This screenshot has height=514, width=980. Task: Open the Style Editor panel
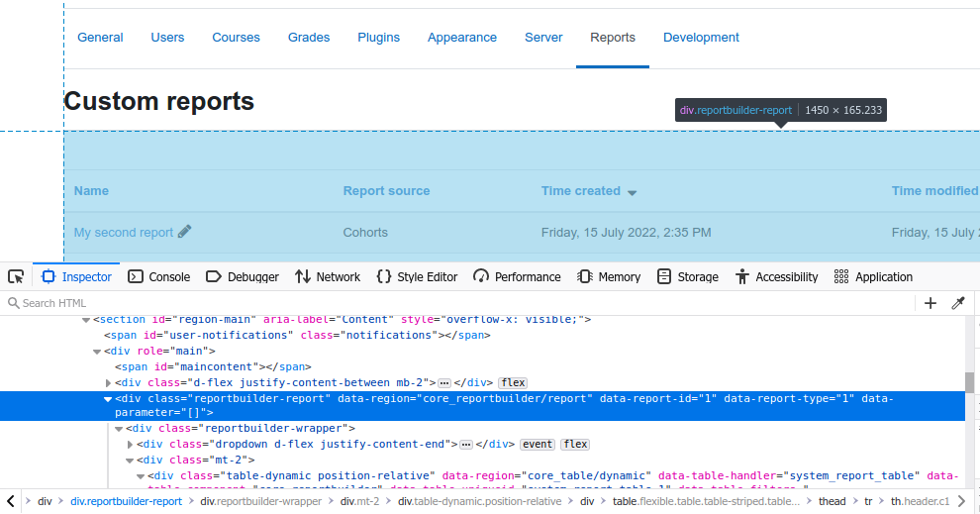[x=417, y=276]
